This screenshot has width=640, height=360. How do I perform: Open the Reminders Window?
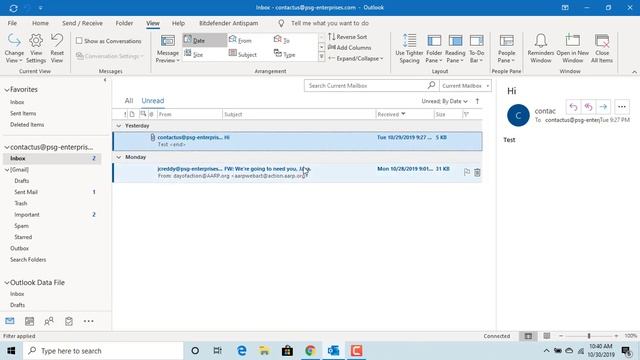pos(541,49)
